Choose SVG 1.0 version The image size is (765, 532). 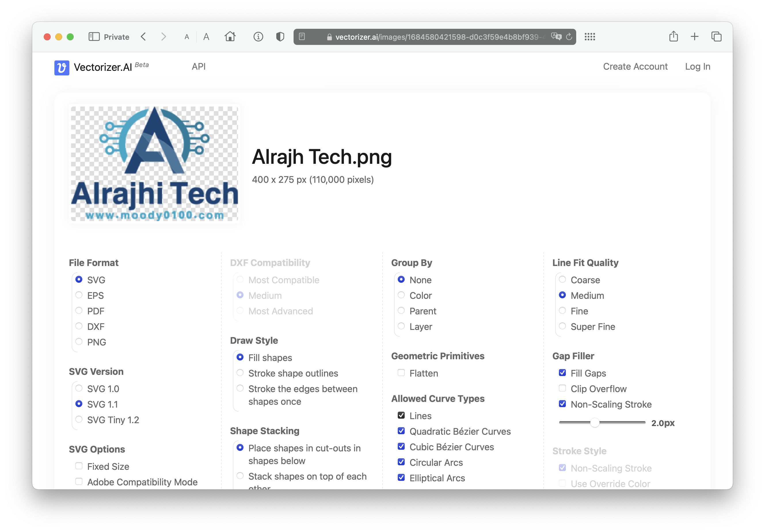(x=79, y=388)
